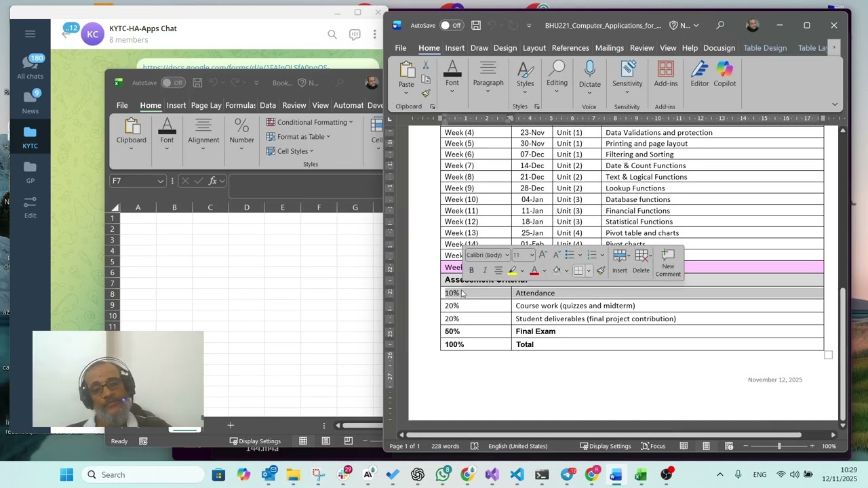
Task: Click the Cut scissors icon in Word
Action: pos(426,66)
